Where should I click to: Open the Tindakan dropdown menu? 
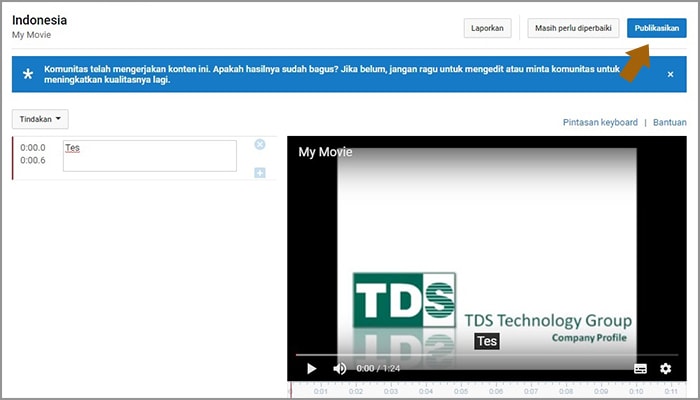(40, 119)
